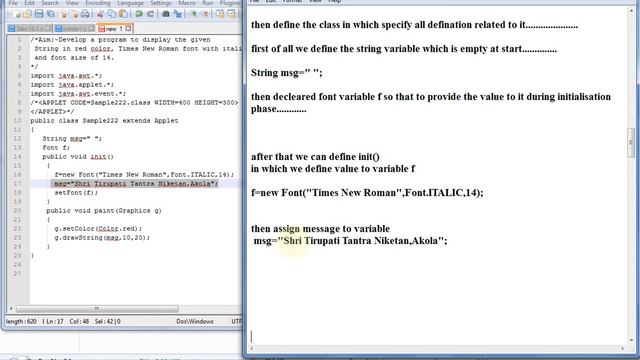Screen dimensions: 640x360
Task: Click Notepad horizontal scrollbar left arrow
Action: (252, 348)
